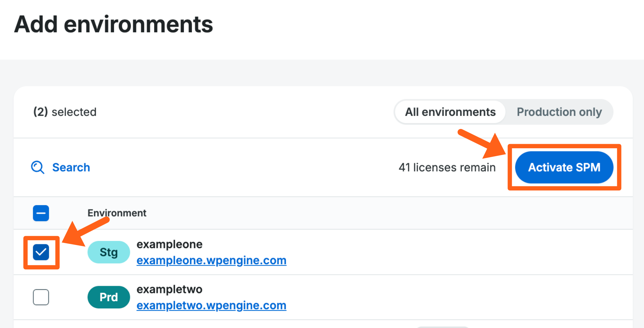Filter by Production only tab

(559, 112)
